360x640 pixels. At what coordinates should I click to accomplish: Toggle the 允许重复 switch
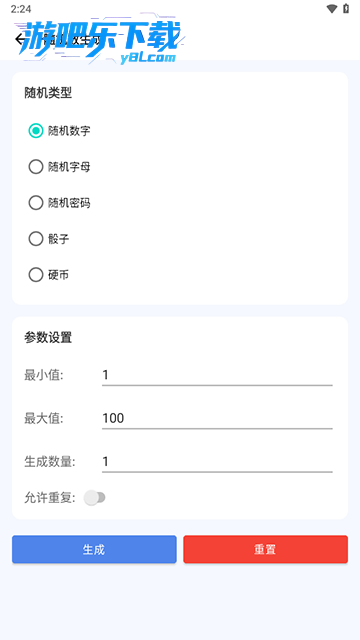[95, 498]
